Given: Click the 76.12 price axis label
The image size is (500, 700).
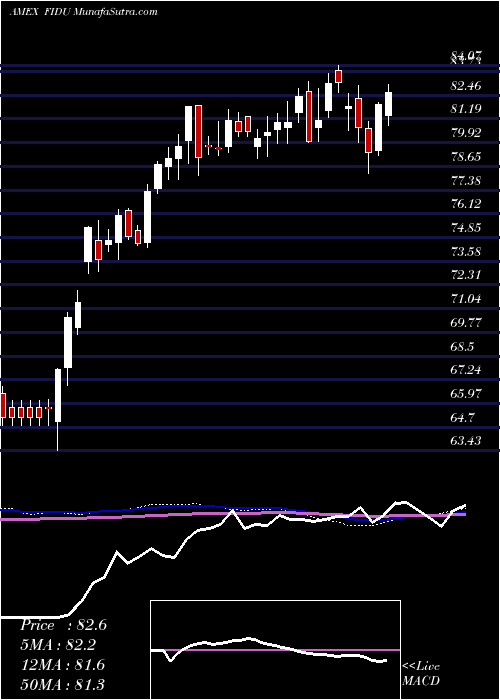Looking at the screenshot, I should coord(466,204).
